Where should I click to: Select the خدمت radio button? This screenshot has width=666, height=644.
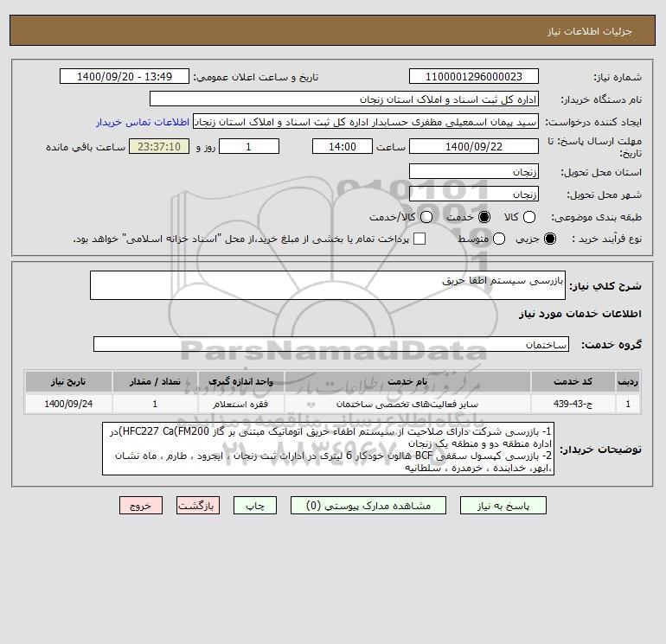tap(483, 217)
